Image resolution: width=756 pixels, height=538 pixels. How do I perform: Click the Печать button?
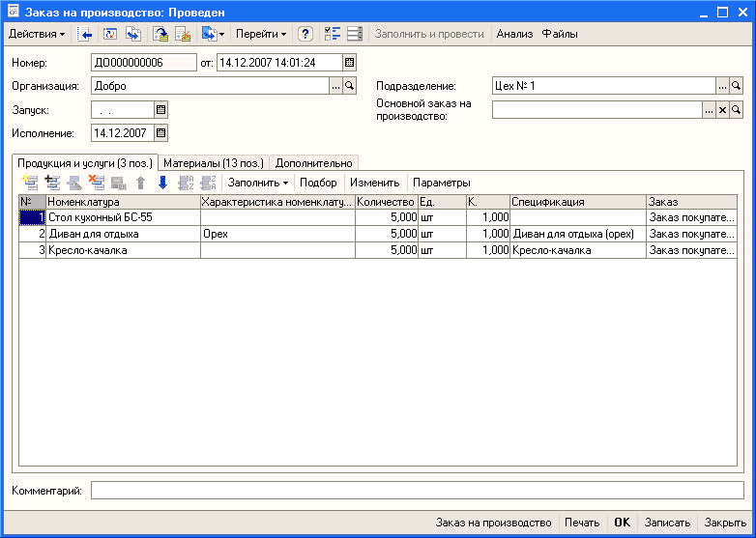tap(582, 523)
